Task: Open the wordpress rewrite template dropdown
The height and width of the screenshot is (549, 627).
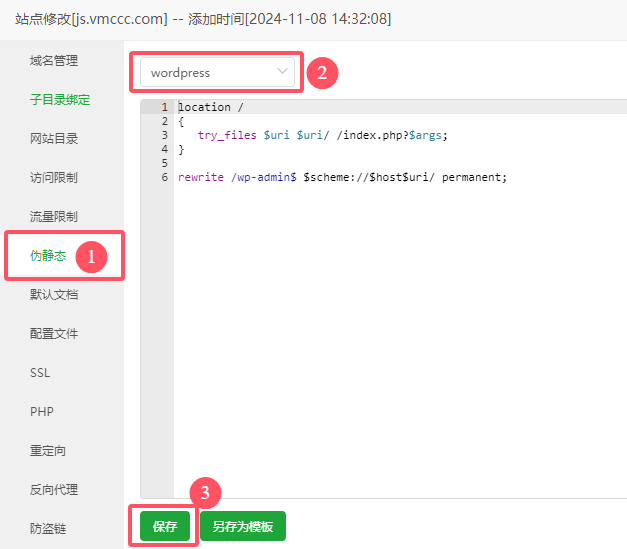Action: pyautogui.click(x=217, y=72)
